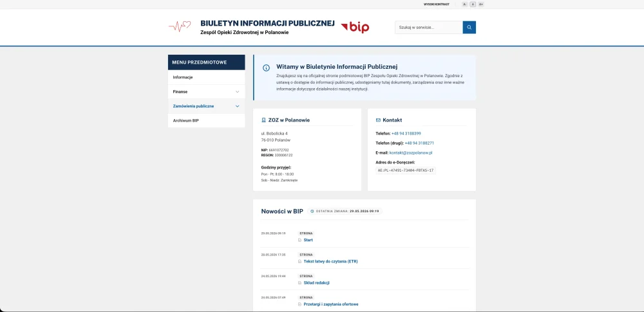644x312 pixels.
Task: Click the envelope icon beside Kontakt
Action: [378, 120]
